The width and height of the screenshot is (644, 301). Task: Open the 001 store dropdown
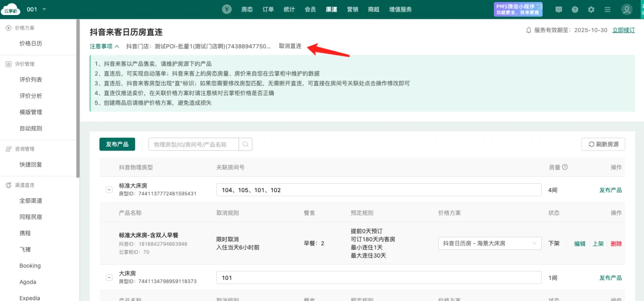(x=36, y=9)
